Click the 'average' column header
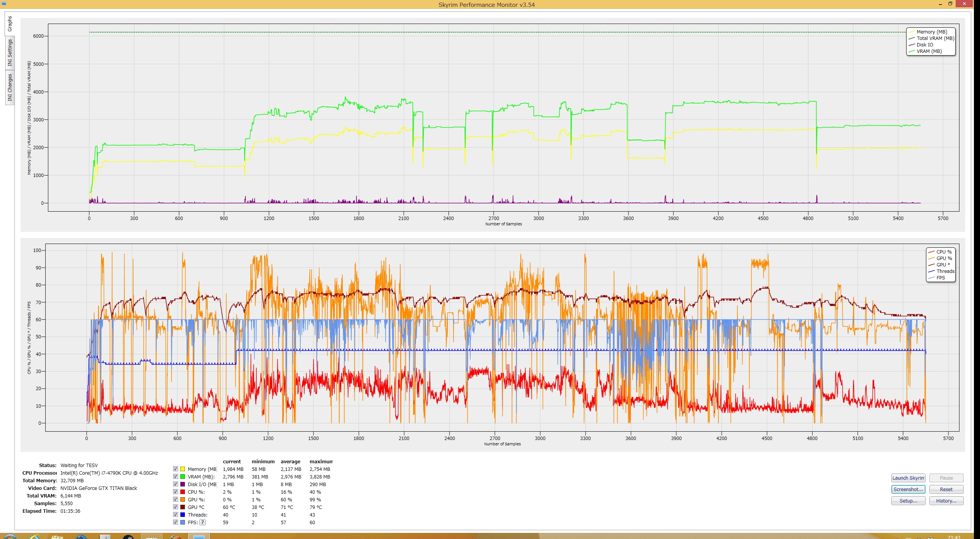This screenshot has width=980, height=539. tap(290, 462)
